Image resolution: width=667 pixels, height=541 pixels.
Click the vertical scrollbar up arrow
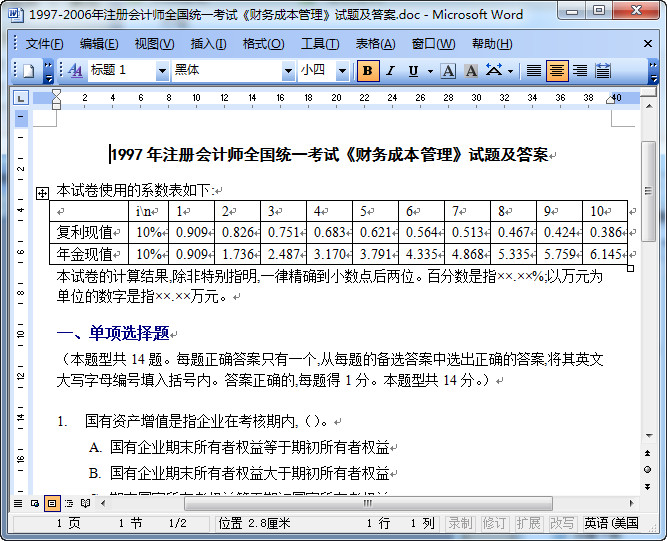[x=649, y=106]
